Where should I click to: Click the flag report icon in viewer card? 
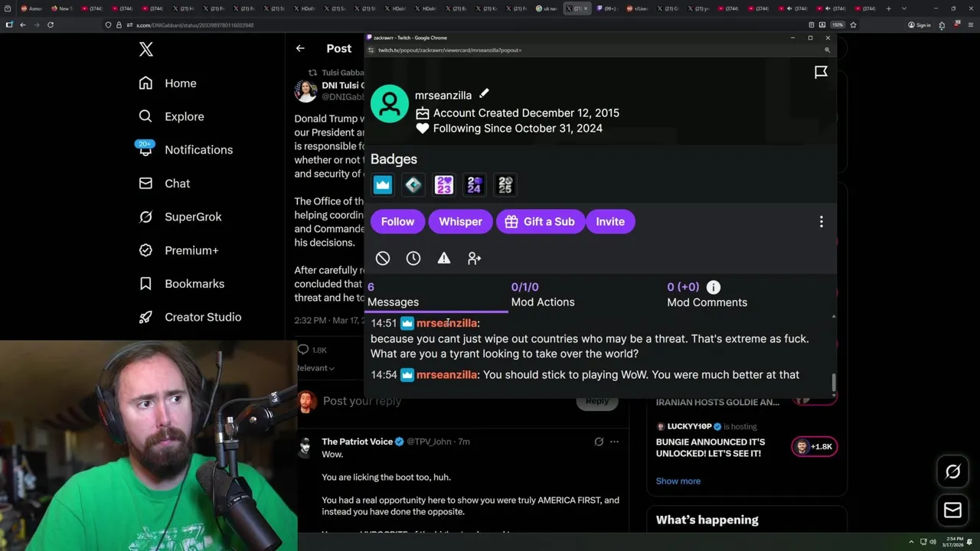(x=821, y=72)
